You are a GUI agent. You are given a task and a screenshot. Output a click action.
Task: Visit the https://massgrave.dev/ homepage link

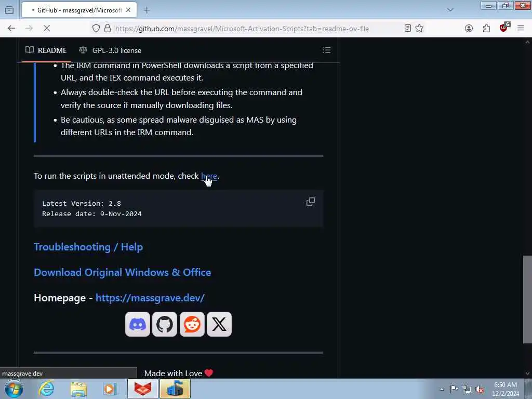point(150,298)
